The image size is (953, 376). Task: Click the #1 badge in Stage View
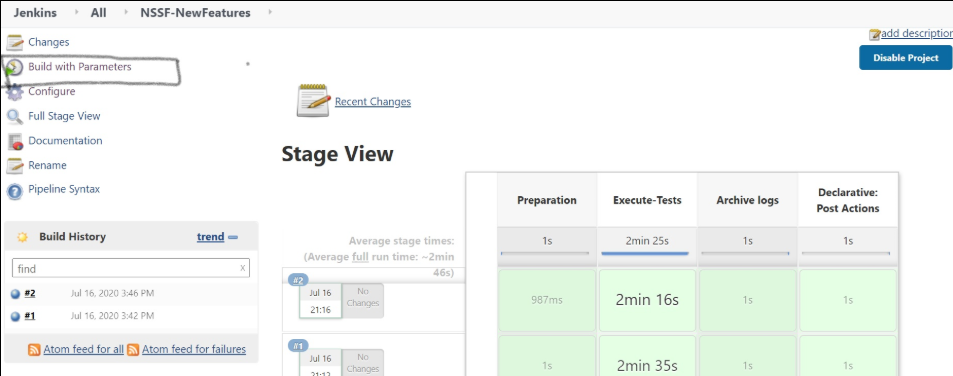pos(298,346)
